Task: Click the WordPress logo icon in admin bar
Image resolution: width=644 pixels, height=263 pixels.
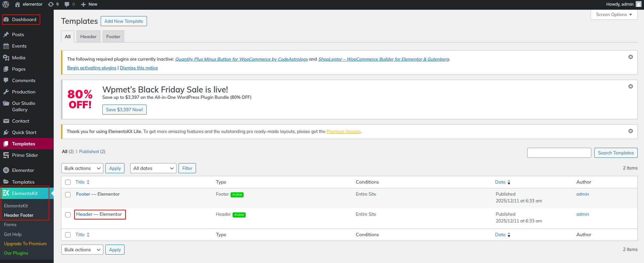Action: pyautogui.click(x=6, y=4)
